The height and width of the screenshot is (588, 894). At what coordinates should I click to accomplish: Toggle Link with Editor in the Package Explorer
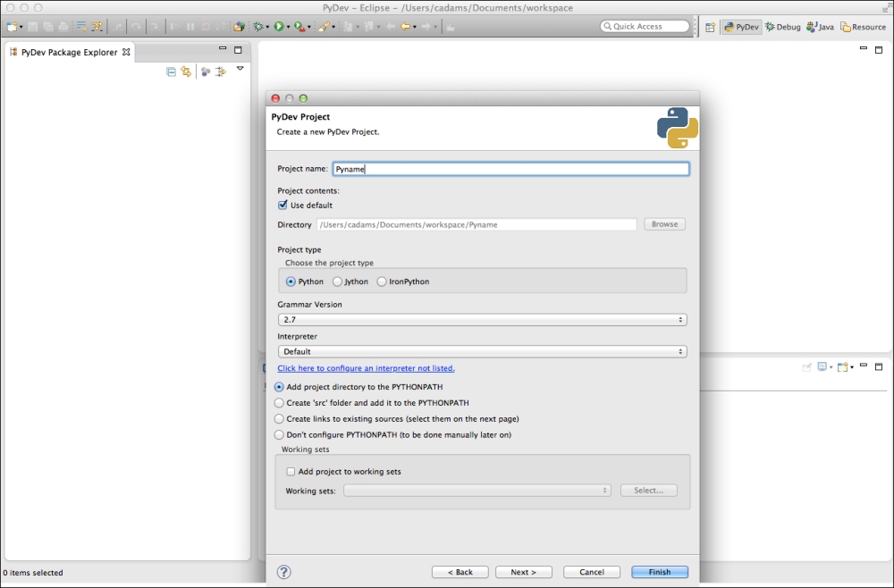click(x=186, y=71)
